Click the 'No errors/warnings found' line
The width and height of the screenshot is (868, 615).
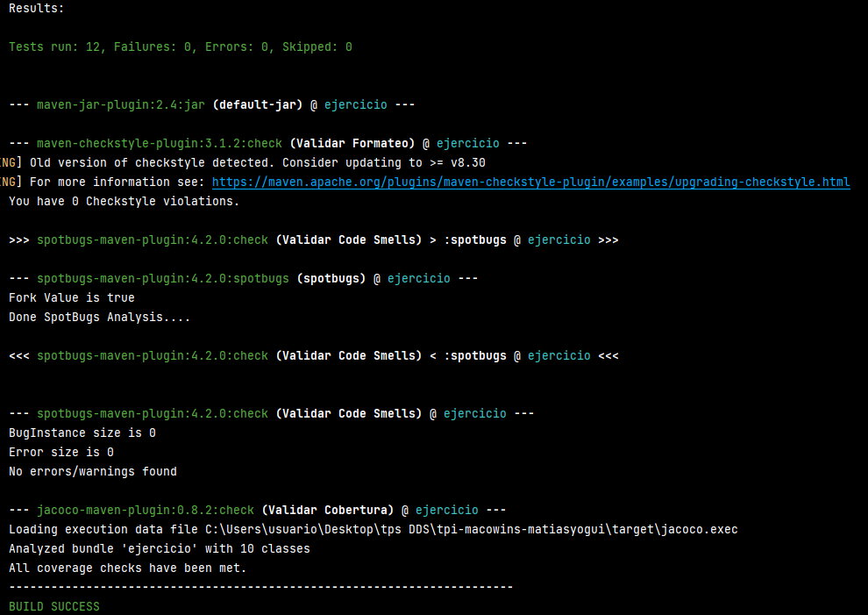click(x=92, y=472)
